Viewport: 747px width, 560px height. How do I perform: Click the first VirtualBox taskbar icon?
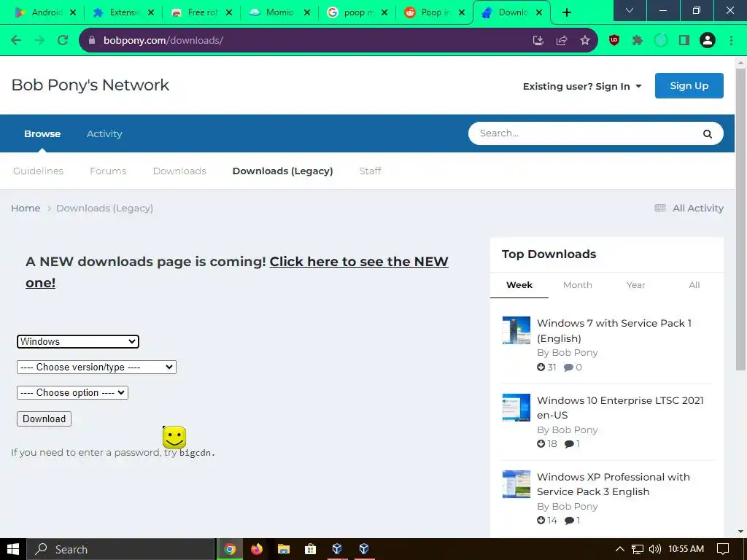[x=337, y=549]
